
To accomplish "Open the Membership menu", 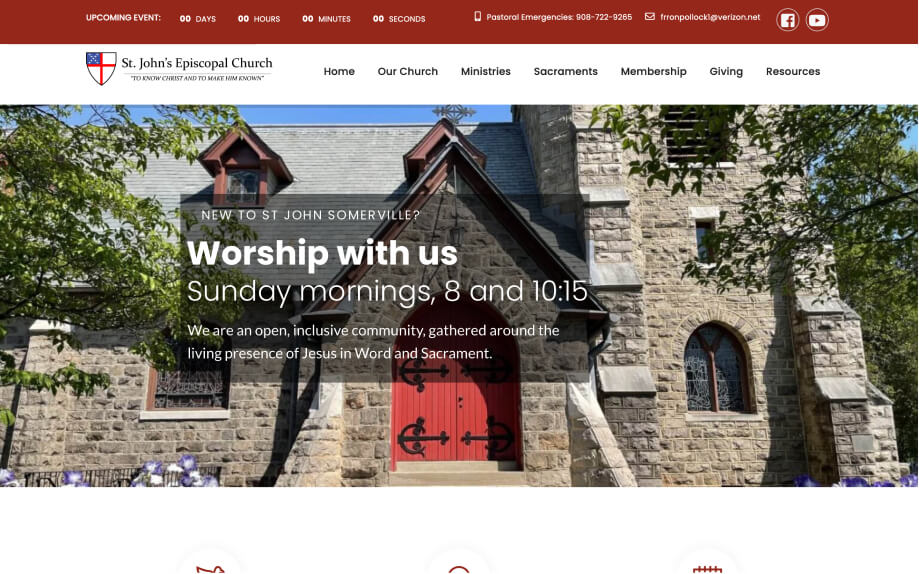I will pos(653,72).
